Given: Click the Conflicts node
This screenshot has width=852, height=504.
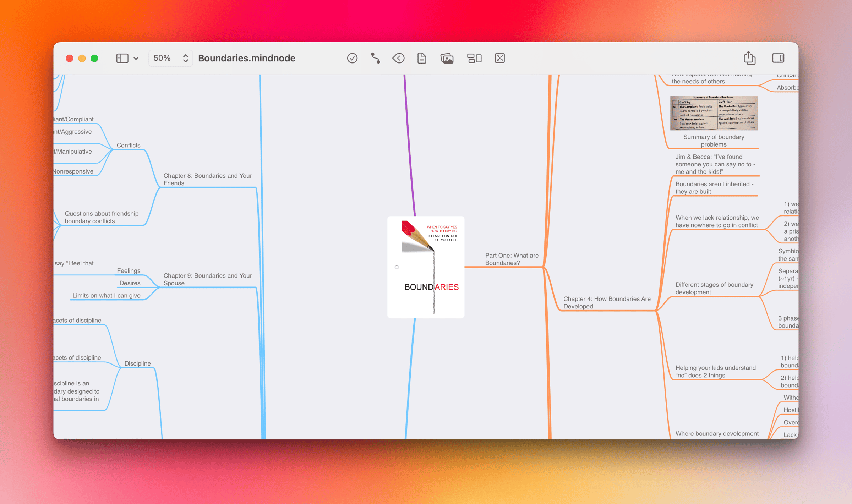Looking at the screenshot, I should tap(129, 145).
